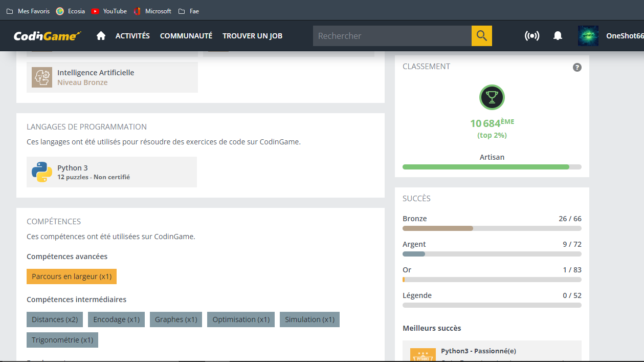Open the Fae bookmark folder

(x=189, y=11)
